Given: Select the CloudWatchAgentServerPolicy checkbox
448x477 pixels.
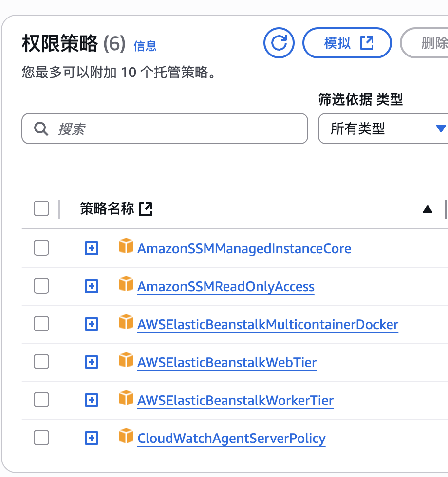Looking at the screenshot, I should click(41, 438).
